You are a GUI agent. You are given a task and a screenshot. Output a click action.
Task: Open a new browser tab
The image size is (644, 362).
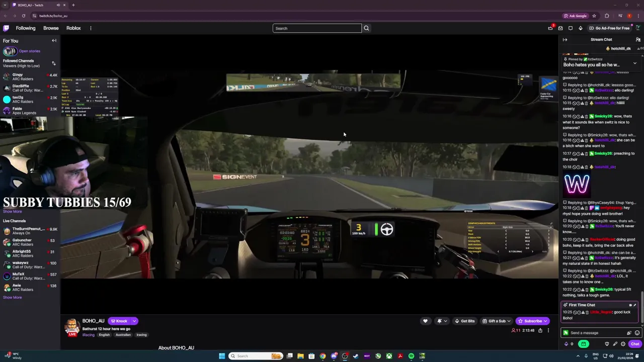73,5
